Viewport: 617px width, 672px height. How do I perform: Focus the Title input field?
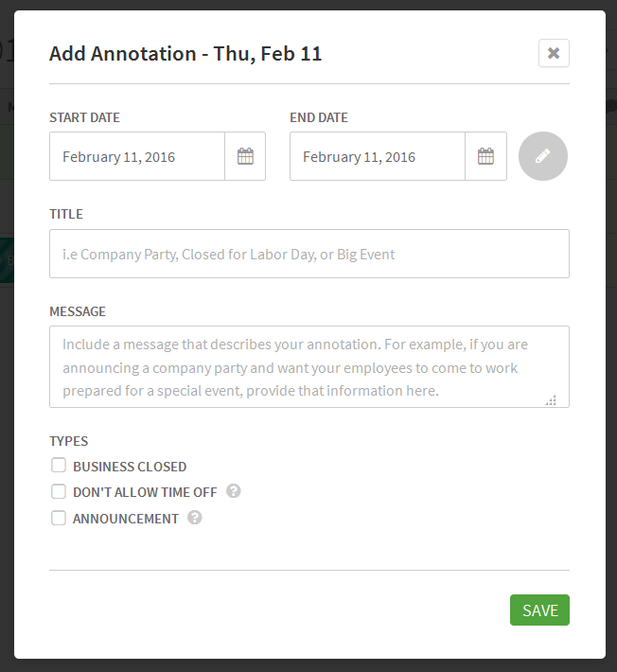(x=309, y=254)
